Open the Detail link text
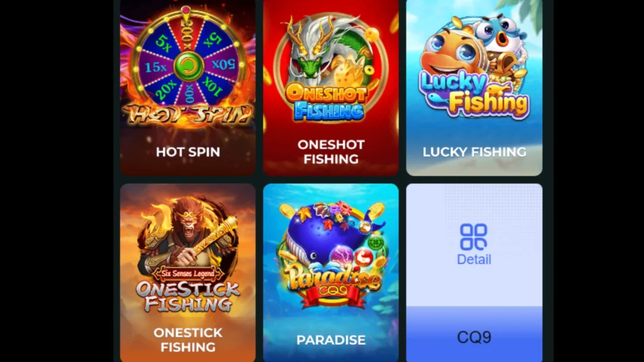Screen dimensions: 644x362 [x=474, y=260]
